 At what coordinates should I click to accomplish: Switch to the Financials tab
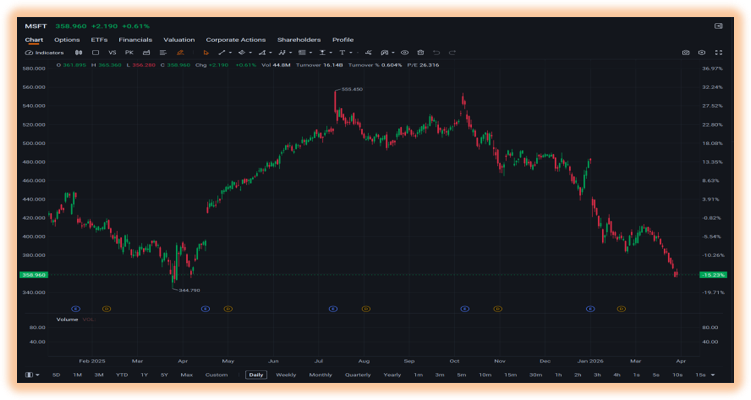(x=135, y=40)
